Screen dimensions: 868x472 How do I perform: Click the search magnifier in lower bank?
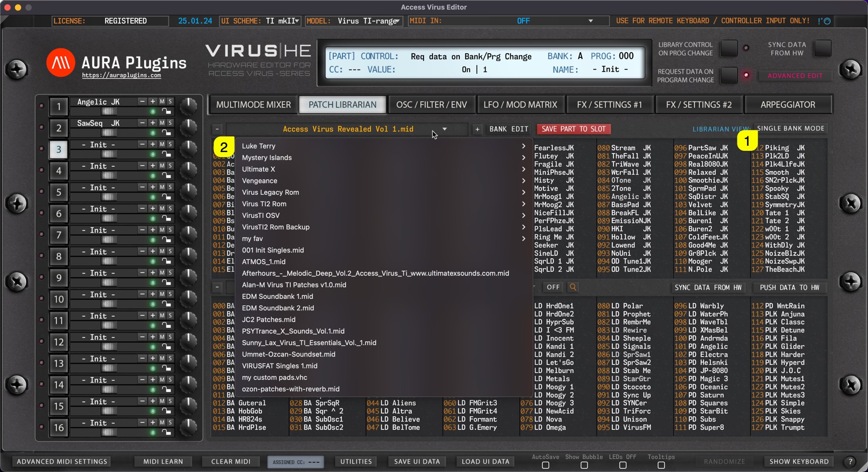point(573,287)
